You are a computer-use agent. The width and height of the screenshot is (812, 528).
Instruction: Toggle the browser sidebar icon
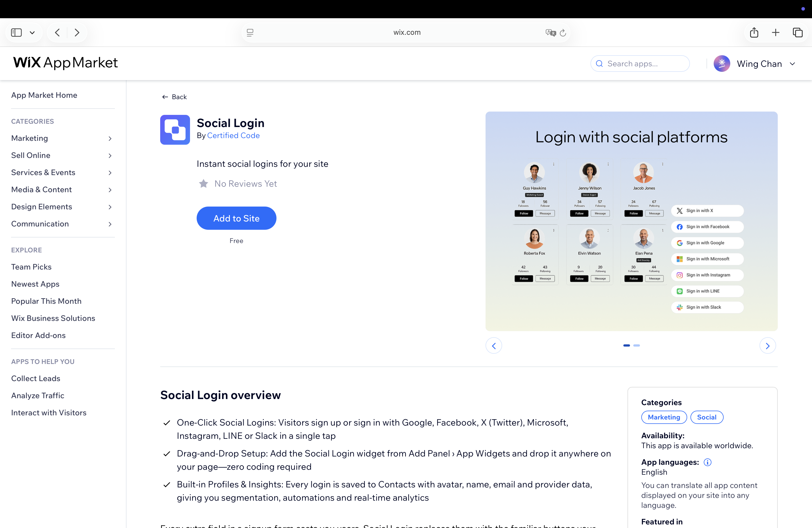pyautogui.click(x=16, y=32)
